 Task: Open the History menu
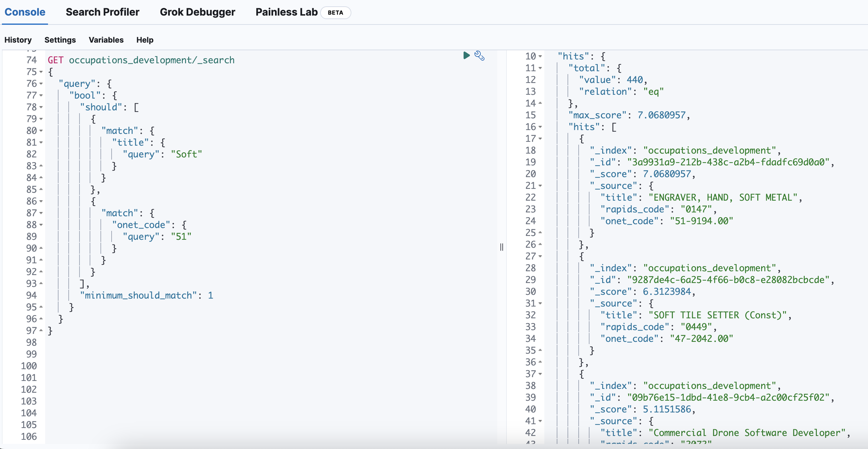click(x=17, y=39)
